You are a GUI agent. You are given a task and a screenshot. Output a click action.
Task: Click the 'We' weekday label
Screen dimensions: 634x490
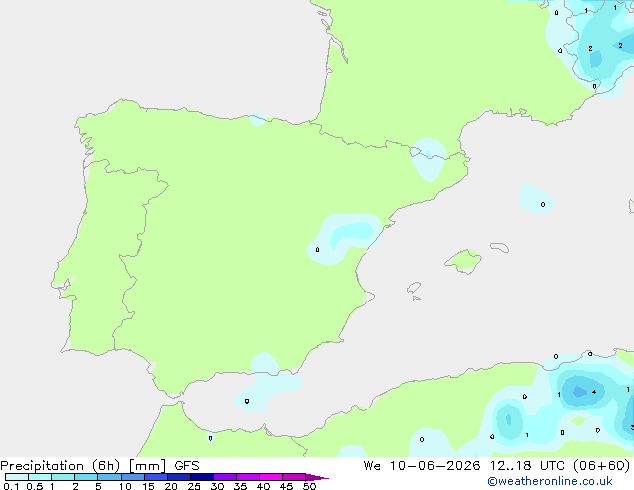tap(372, 466)
